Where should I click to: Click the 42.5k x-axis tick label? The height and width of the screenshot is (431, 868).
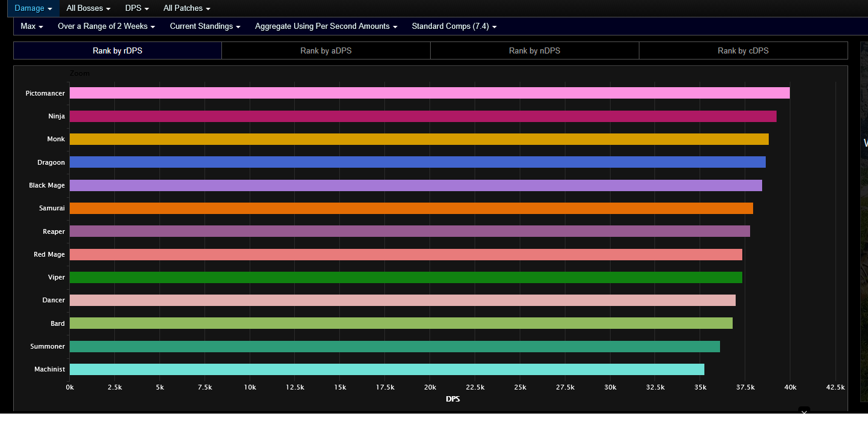[836, 387]
